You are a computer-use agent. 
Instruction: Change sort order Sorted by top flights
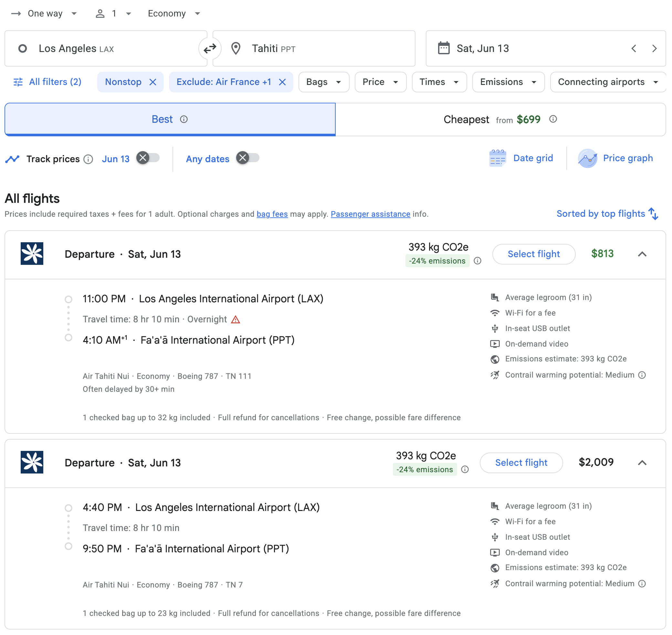pos(607,213)
